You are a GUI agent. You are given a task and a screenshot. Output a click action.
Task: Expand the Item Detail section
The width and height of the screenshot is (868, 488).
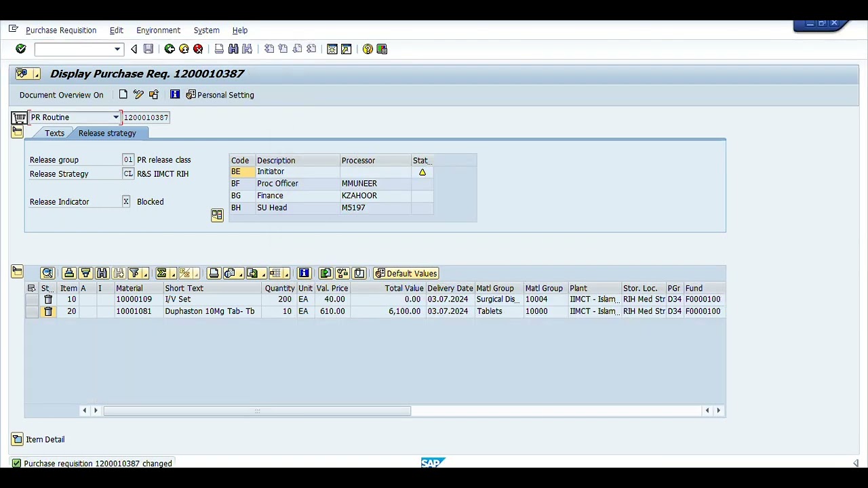[x=17, y=439]
